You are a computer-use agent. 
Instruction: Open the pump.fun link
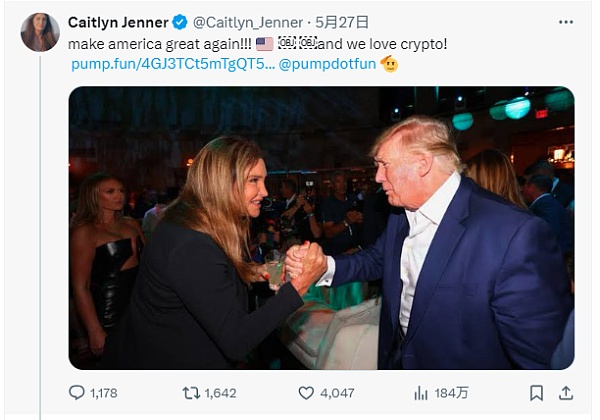[x=171, y=64]
